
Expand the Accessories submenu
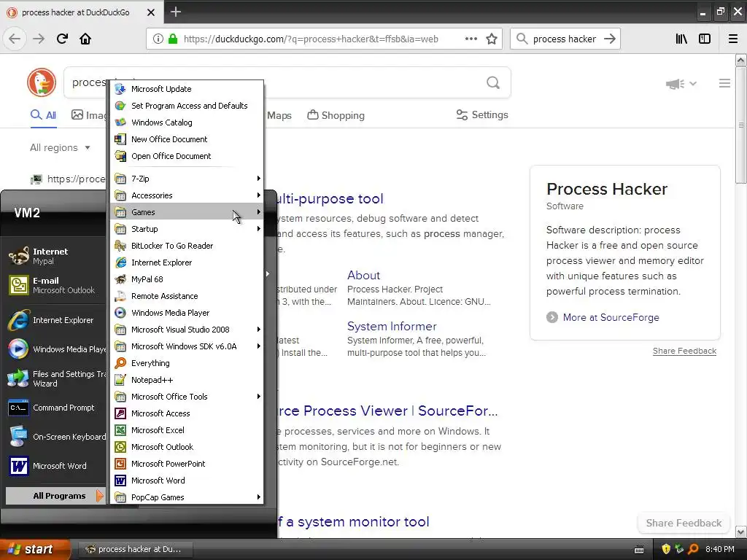[187, 195]
